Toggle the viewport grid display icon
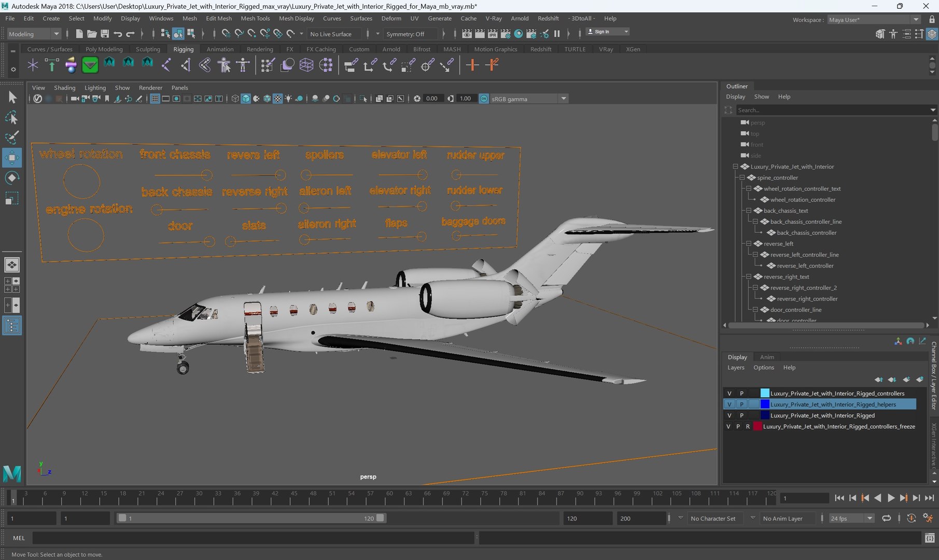The height and width of the screenshot is (560, 939). point(155,99)
